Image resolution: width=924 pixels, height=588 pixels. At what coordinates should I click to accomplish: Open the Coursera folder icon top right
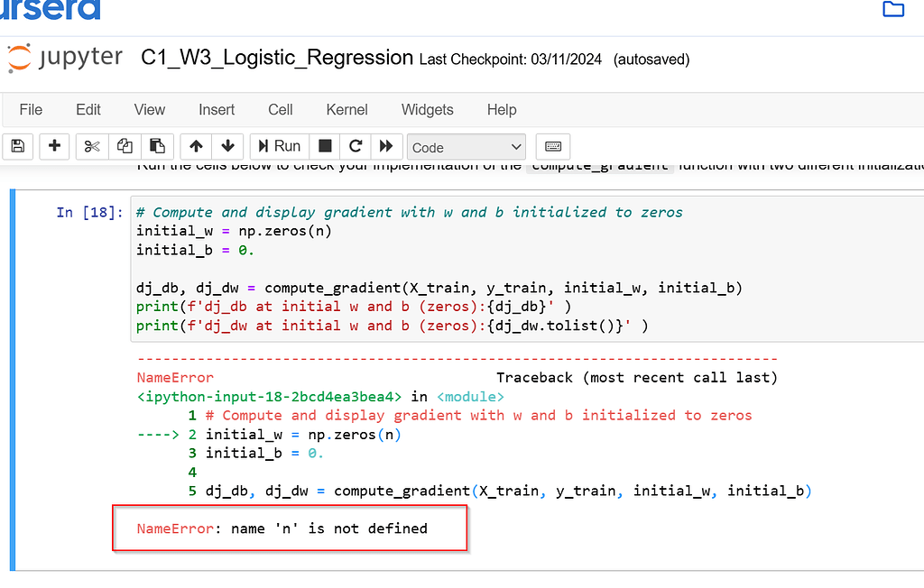893,9
